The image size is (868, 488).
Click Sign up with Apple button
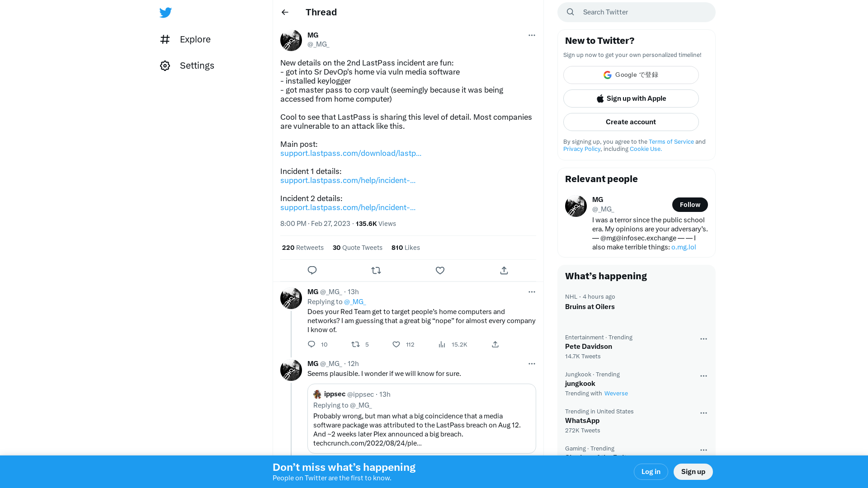click(631, 99)
